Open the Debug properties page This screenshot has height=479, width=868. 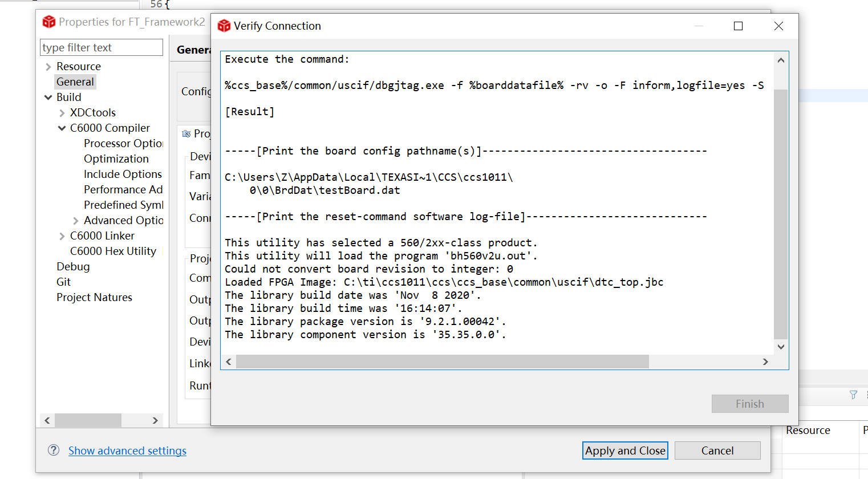point(73,266)
